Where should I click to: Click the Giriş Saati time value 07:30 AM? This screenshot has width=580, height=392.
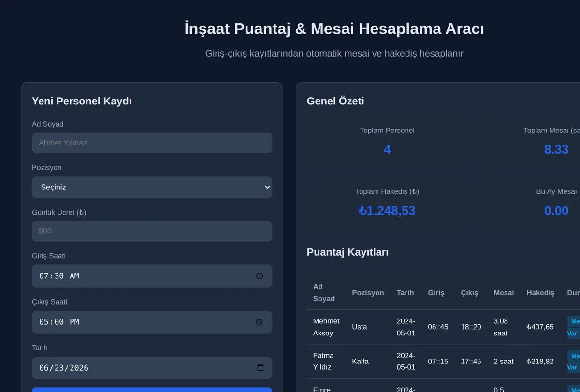click(59, 276)
